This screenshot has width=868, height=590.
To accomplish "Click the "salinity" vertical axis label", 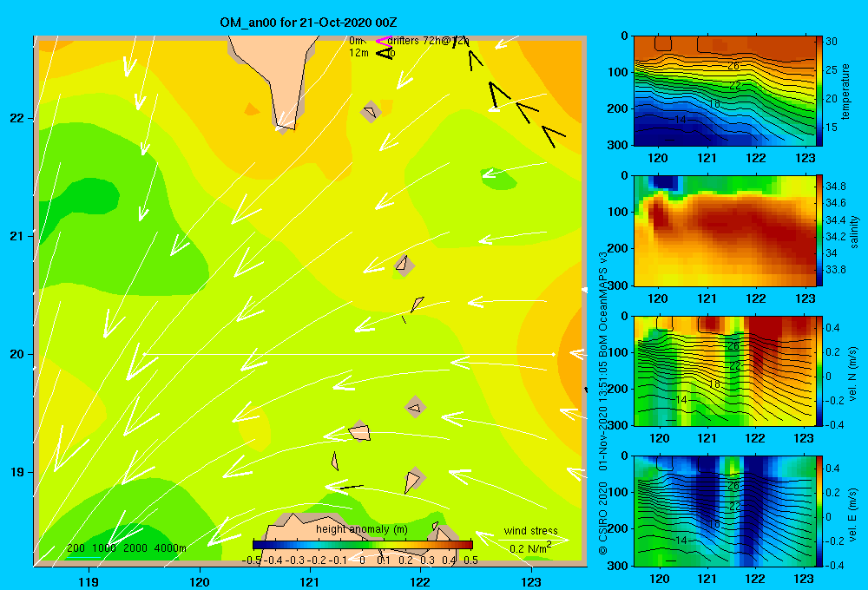I will (x=854, y=232).
